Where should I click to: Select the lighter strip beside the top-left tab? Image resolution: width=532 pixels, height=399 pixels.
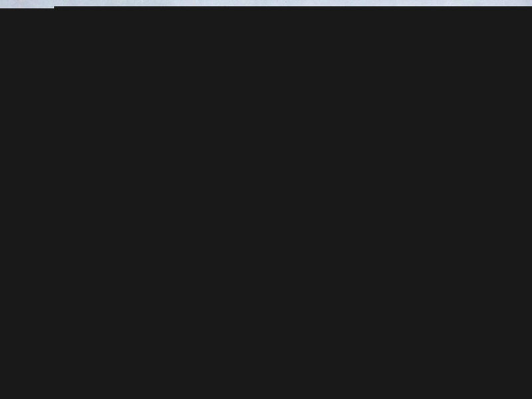click(293, 3)
